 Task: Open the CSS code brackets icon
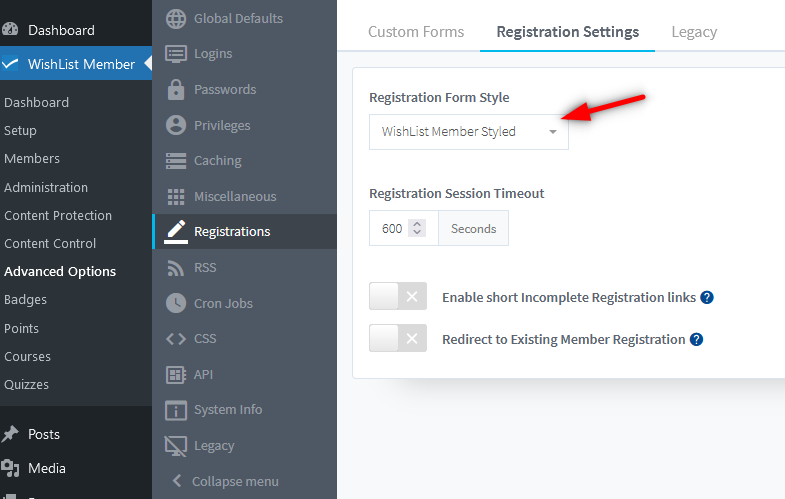(x=176, y=338)
